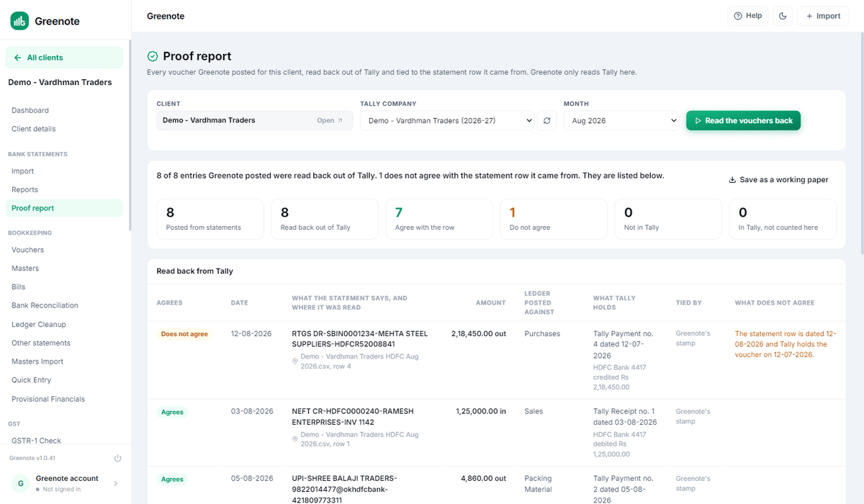864x504 pixels.
Task: Expand the Greenote account chevron
Action: (x=117, y=484)
